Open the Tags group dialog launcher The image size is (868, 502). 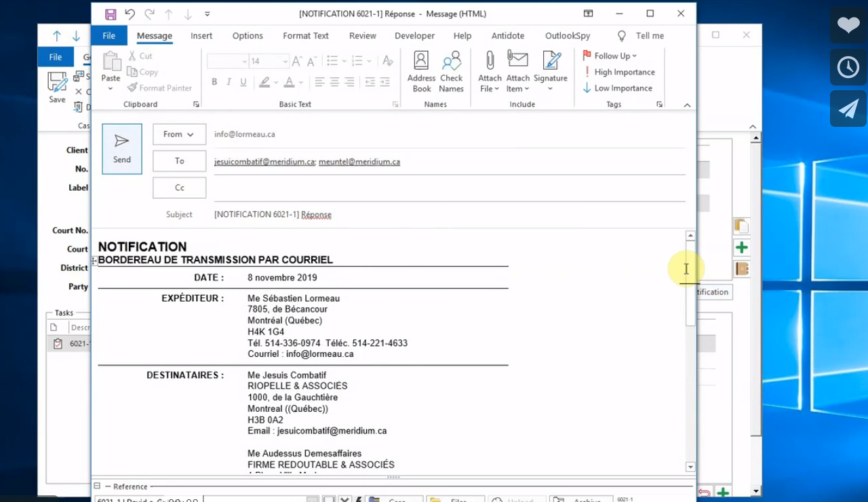point(659,104)
